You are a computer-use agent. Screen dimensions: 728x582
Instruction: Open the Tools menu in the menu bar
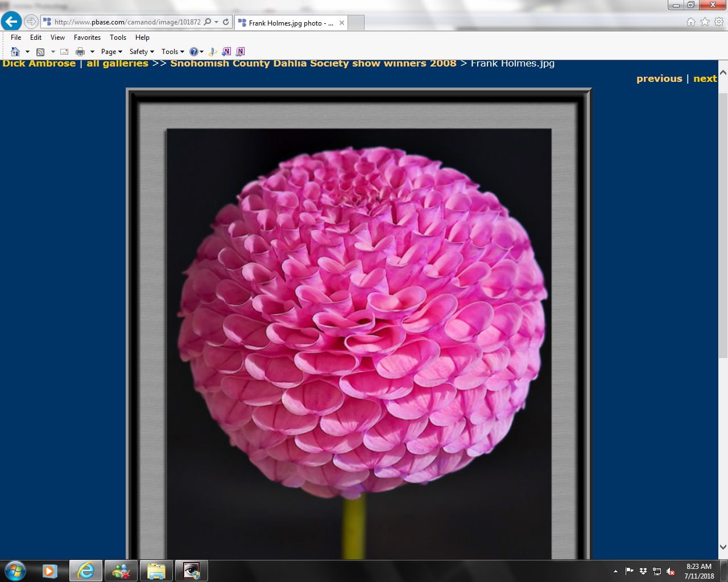click(118, 38)
